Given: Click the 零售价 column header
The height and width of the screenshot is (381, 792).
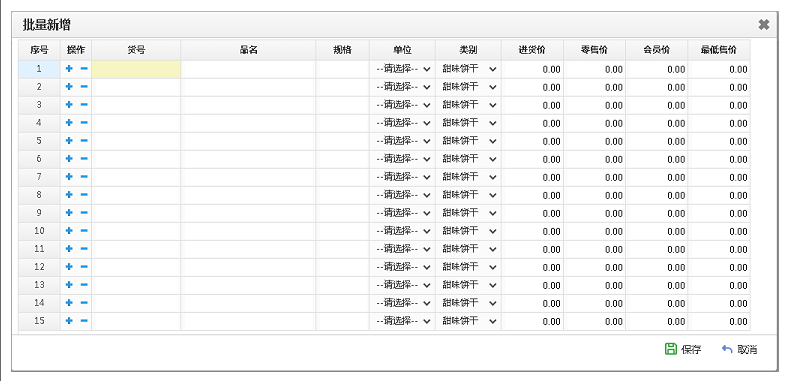Looking at the screenshot, I should [595, 50].
